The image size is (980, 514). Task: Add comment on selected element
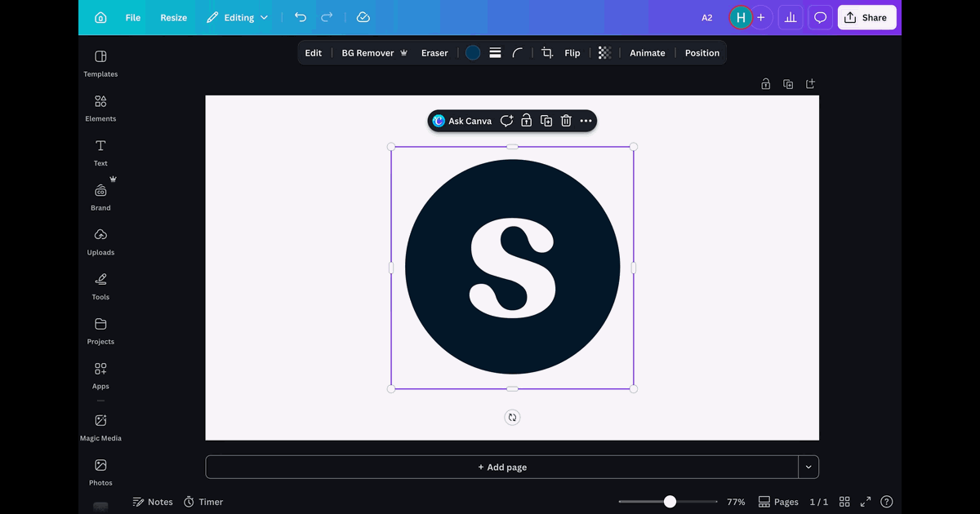[x=506, y=121]
